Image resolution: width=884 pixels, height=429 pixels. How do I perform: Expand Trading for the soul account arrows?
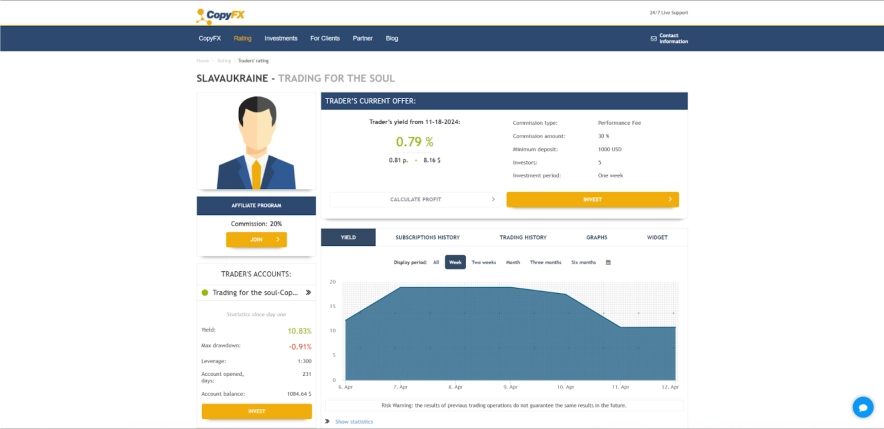(308, 293)
